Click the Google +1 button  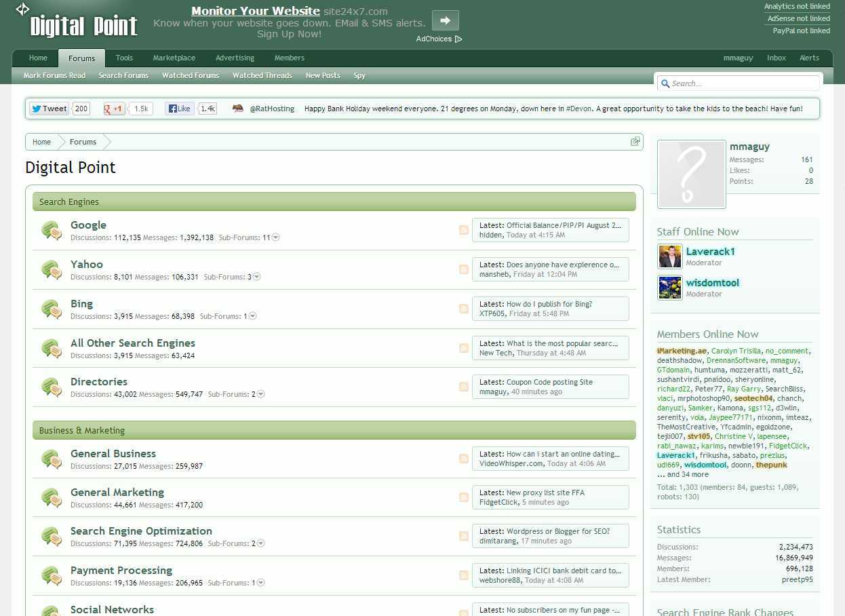114,109
